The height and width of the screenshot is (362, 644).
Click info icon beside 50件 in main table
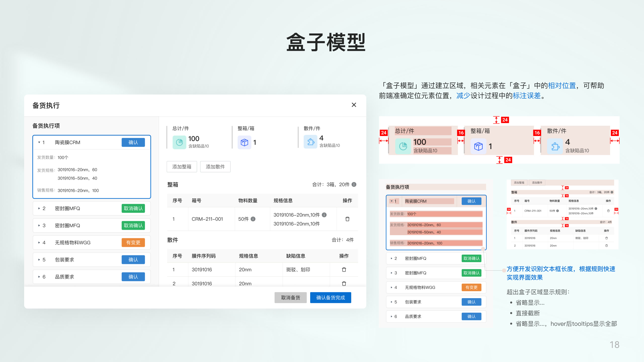[253, 219]
